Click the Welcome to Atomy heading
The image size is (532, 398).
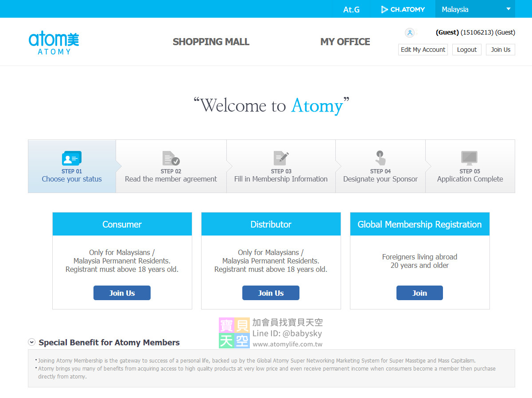pyautogui.click(x=272, y=106)
